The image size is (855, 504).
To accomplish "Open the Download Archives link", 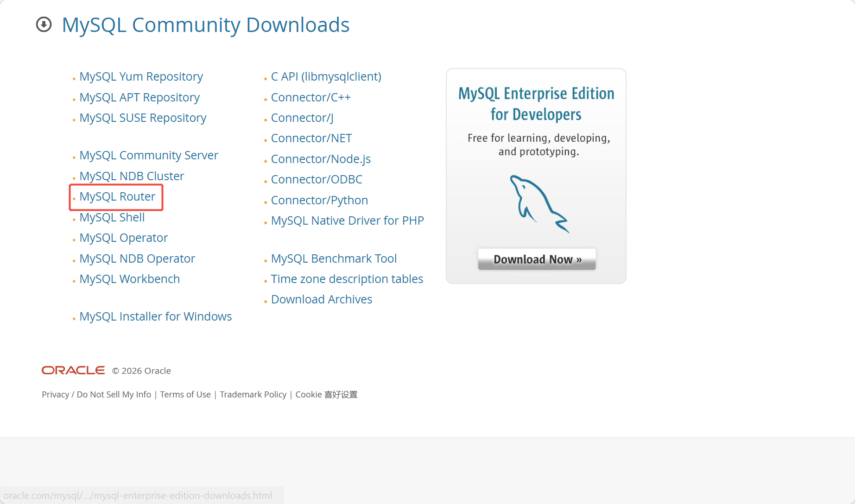I will tap(322, 299).
